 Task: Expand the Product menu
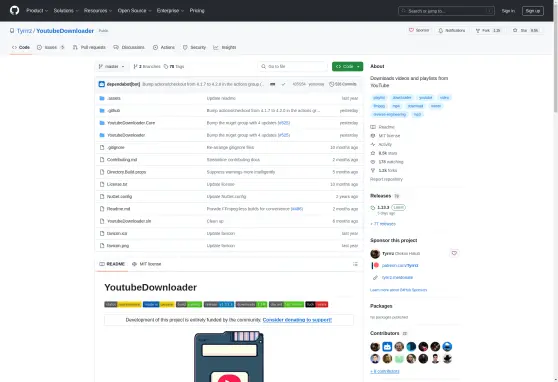[37, 11]
